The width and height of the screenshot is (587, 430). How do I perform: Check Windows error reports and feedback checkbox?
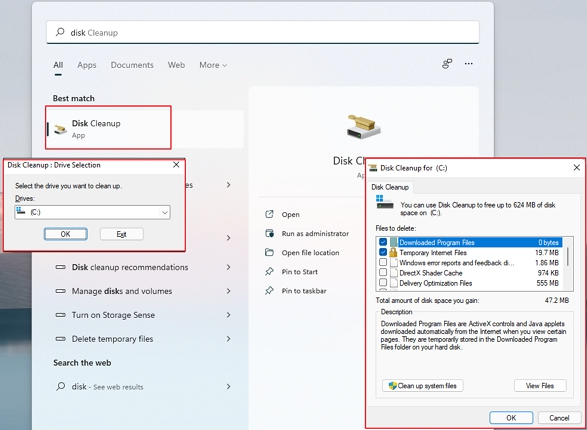[x=383, y=262]
